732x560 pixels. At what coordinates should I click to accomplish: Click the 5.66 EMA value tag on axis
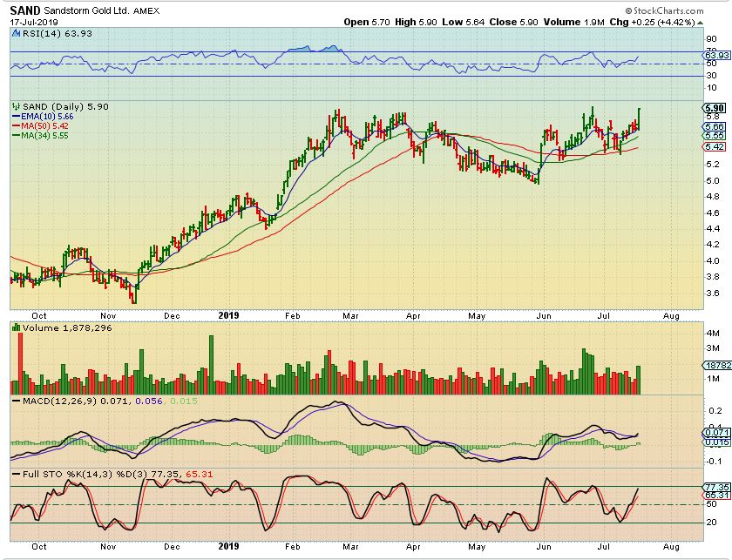715,126
